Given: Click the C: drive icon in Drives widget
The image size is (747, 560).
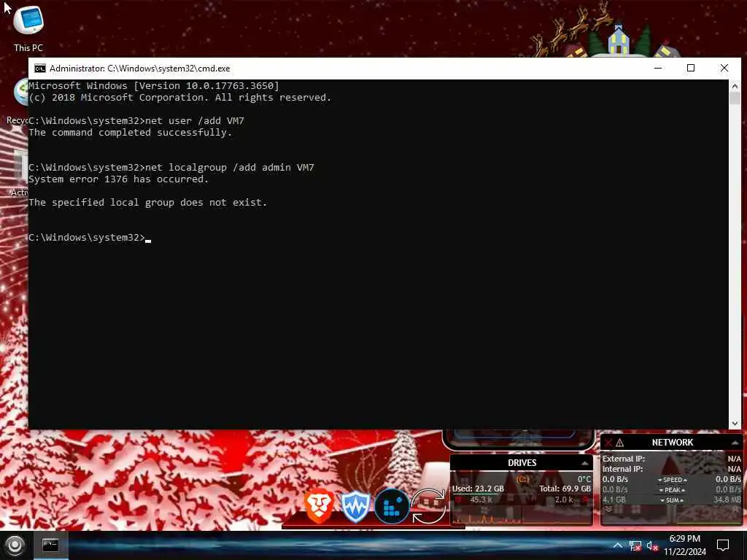Looking at the screenshot, I should (522, 478).
